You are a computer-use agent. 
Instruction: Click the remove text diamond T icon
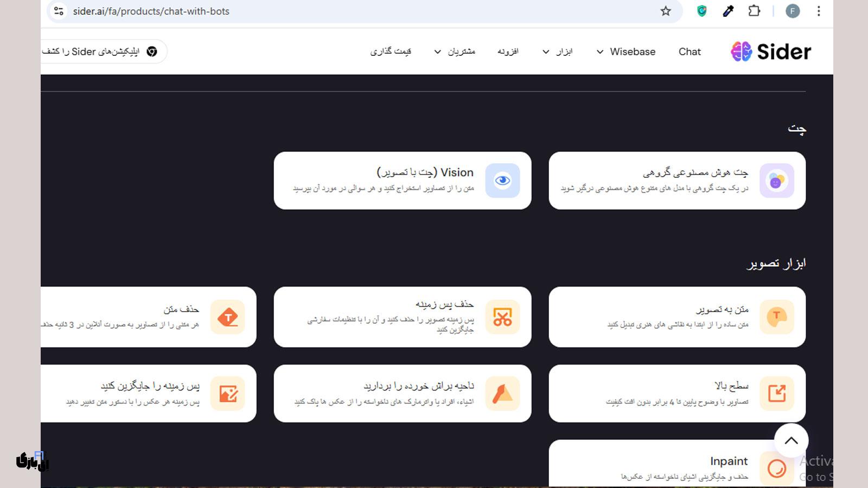[228, 317]
